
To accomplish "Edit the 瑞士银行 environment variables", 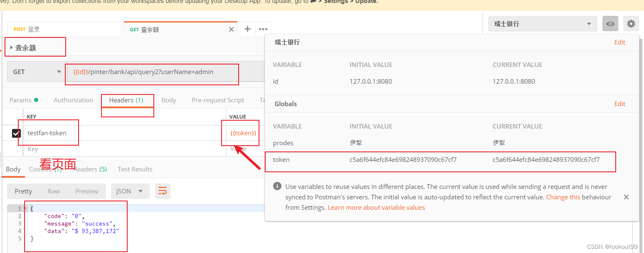I will pyautogui.click(x=619, y=42).
